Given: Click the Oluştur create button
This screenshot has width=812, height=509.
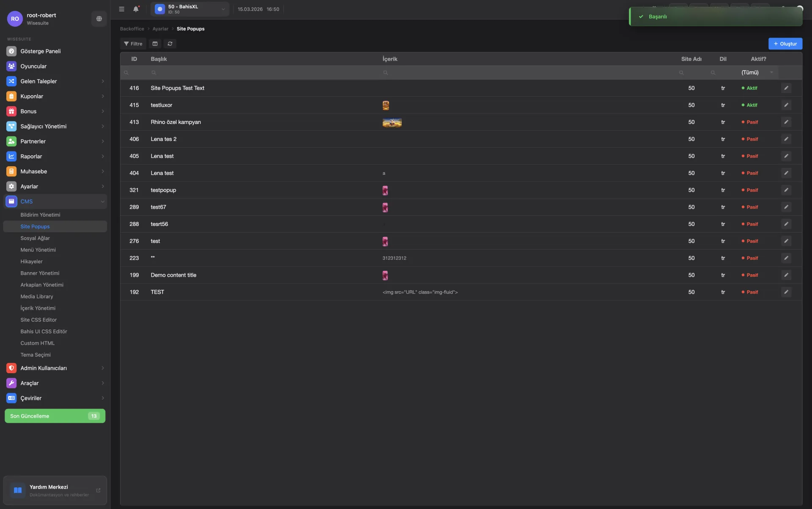Looking at the screenshot, I should pos(785,44).
